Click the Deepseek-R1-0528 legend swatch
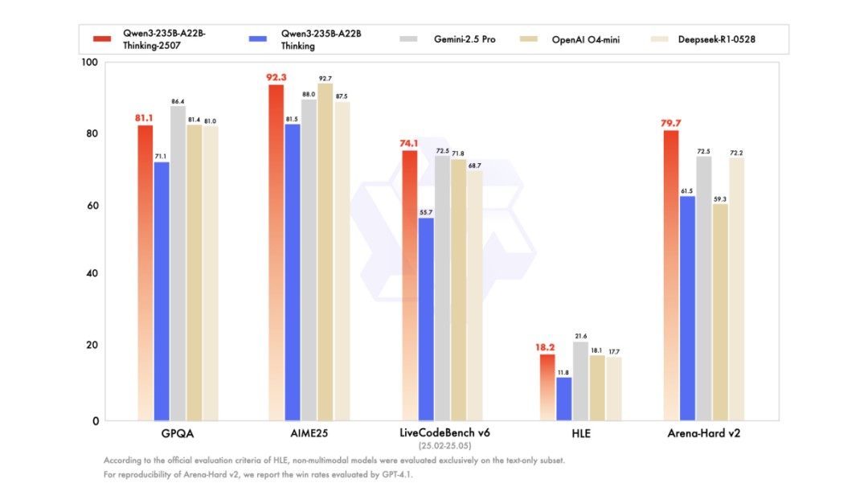 tap(659, 39)
